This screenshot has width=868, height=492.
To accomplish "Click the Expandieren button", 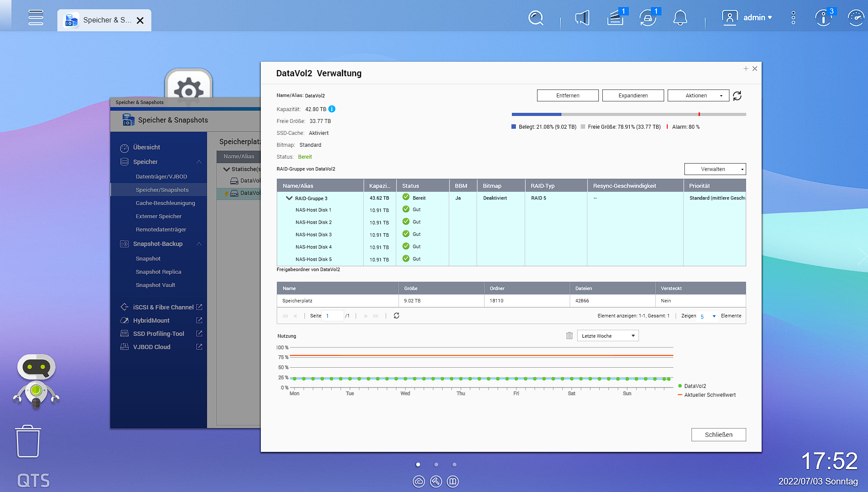I will coord(633,96).
